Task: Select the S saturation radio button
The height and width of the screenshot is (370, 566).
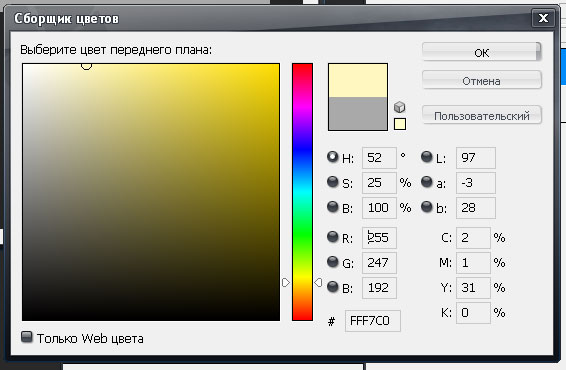Action: [x=332, y=182]
